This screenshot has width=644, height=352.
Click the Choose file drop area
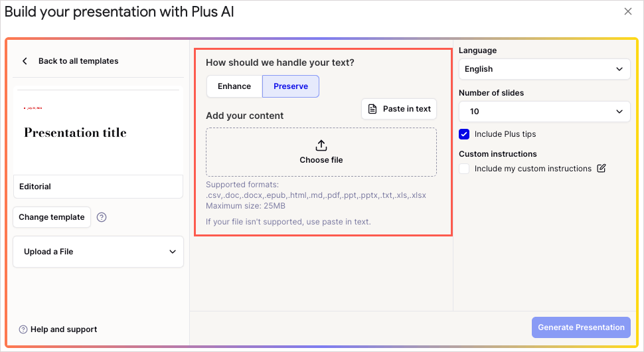[x=321, y=152]
